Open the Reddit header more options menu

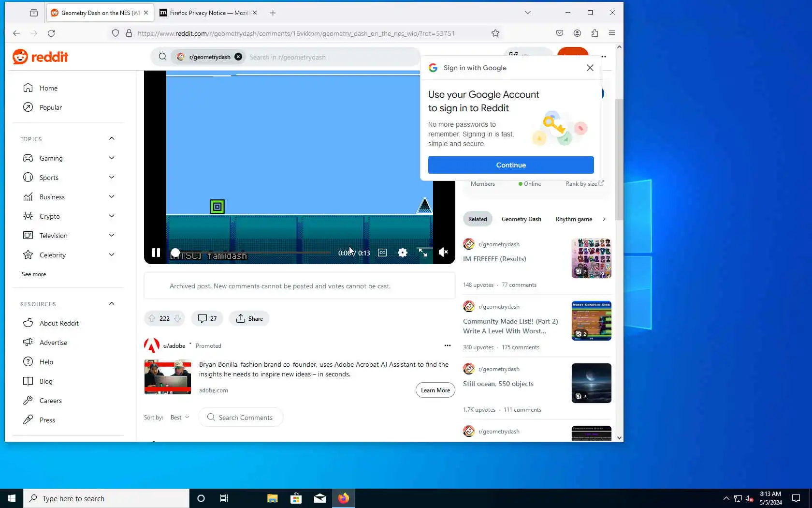[x=604, y=57]
